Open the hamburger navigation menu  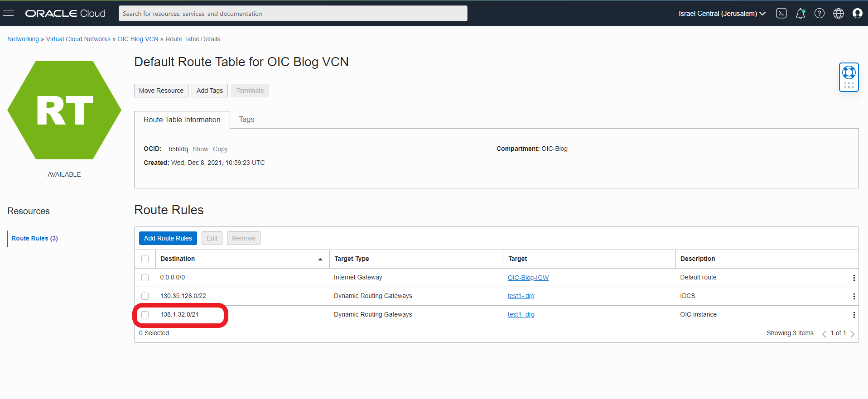(x=8, y=13)
